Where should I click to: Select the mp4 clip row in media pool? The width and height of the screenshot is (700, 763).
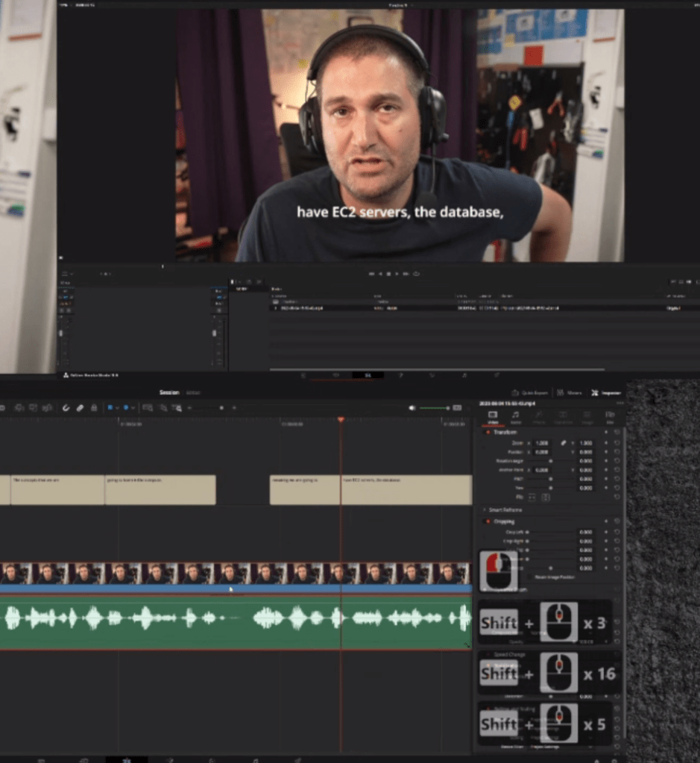point(484,308)
